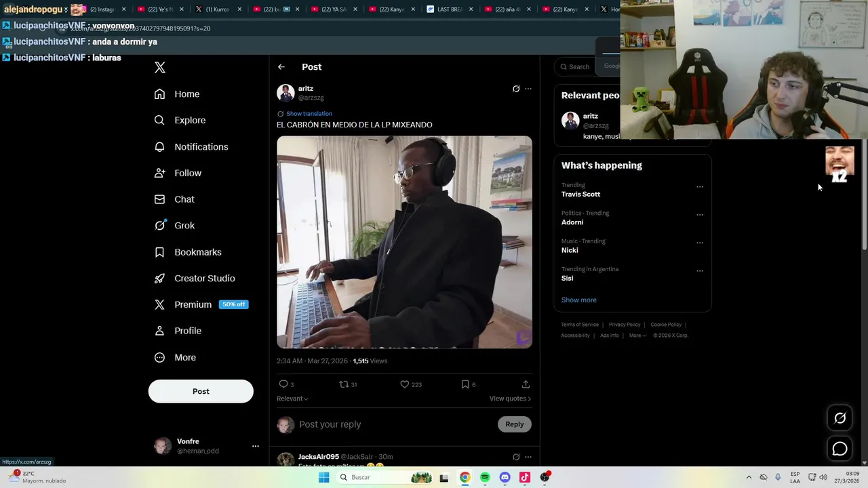Click Grok icon on aritz post

(x=516, y=89)
